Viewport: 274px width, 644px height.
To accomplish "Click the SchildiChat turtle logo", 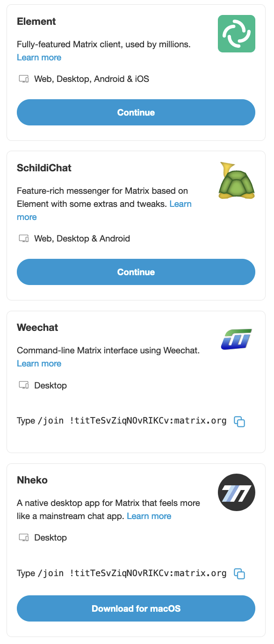I will pos(237,180).
